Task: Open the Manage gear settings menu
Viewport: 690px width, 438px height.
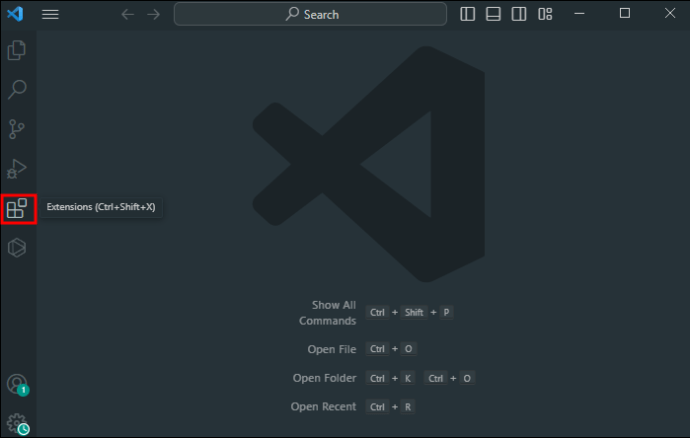Action: (18, 423)
